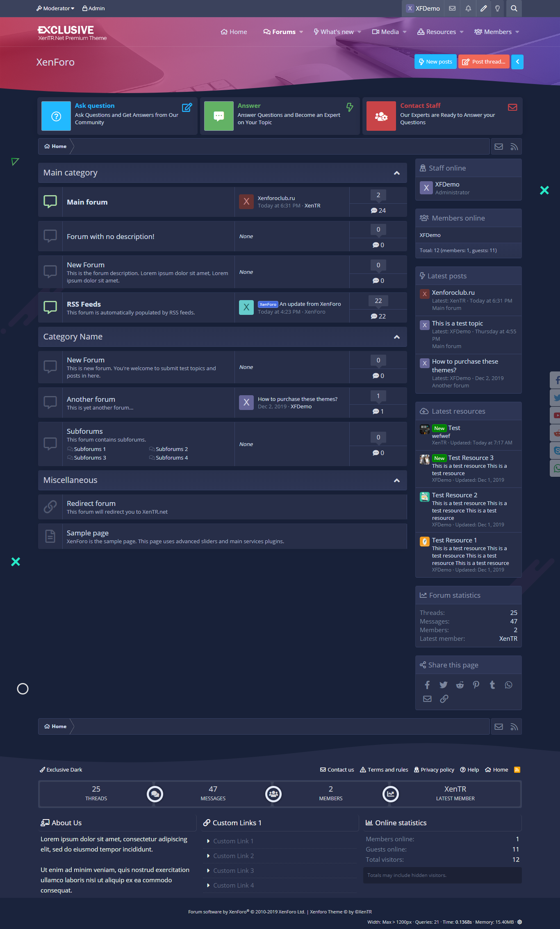Click the New posts button

click(x=435, y=62)
